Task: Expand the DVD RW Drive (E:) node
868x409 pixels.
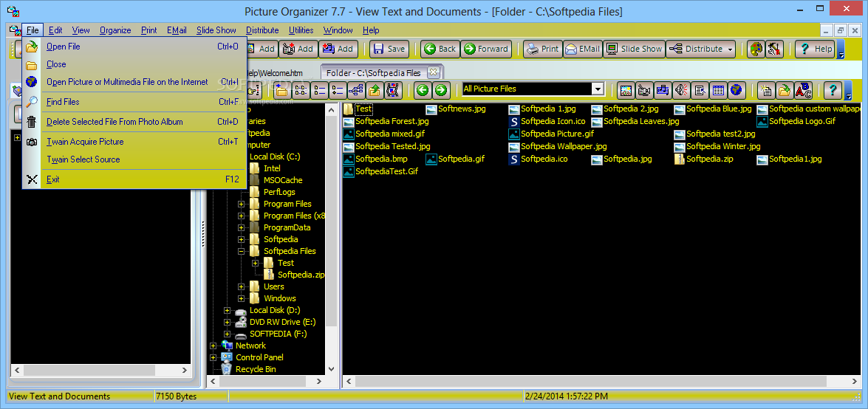Action: (x=227, y=322)
